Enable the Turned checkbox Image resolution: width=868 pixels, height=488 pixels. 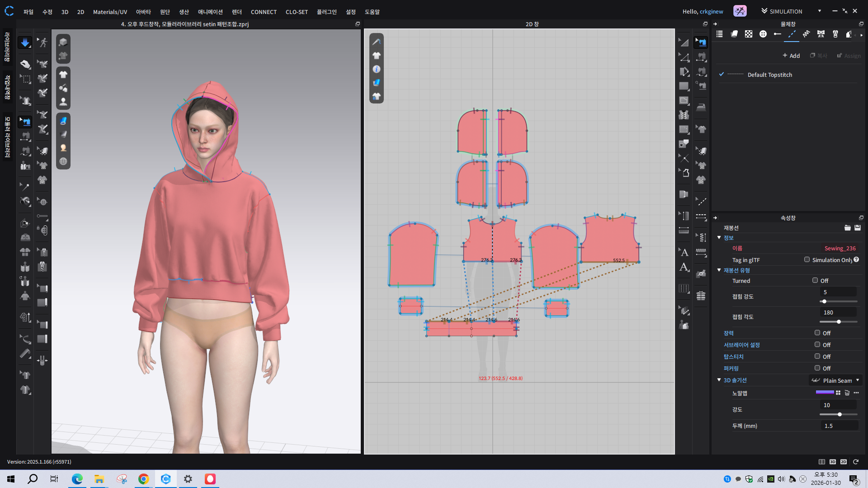pos(815,281)
